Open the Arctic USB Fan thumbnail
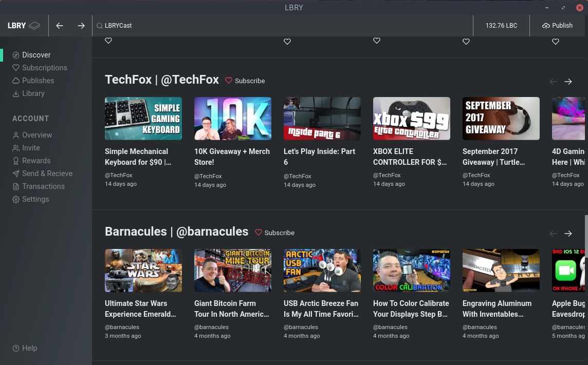This screenshot has width=588, height=365. click(x=322, y=271)
